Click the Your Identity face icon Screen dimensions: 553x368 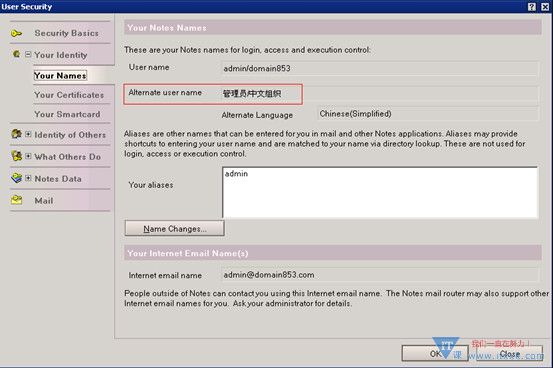(x=16, y=54)
